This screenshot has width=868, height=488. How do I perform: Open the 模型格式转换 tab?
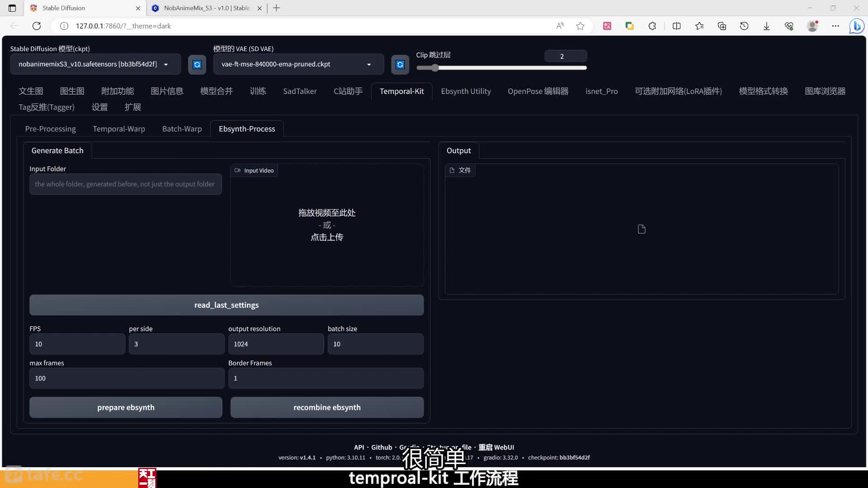763,91
